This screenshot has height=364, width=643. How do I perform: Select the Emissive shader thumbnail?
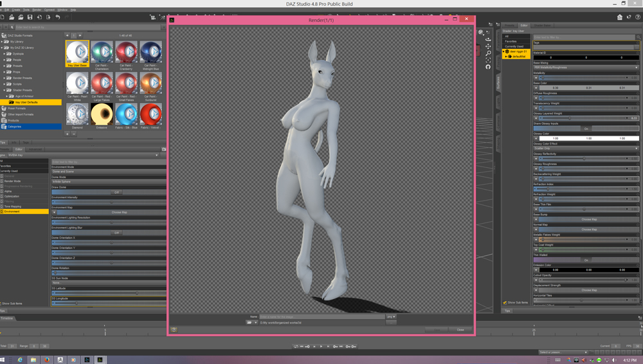pos(102,115)
